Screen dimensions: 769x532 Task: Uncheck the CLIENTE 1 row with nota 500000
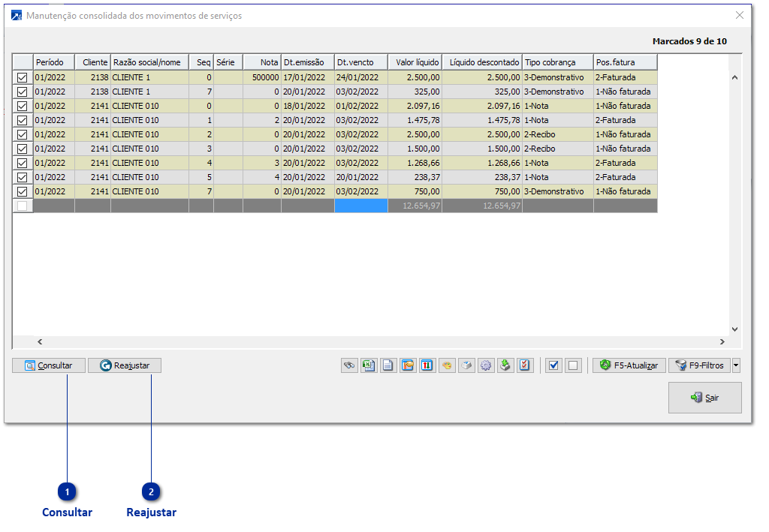tap(22, 77)
